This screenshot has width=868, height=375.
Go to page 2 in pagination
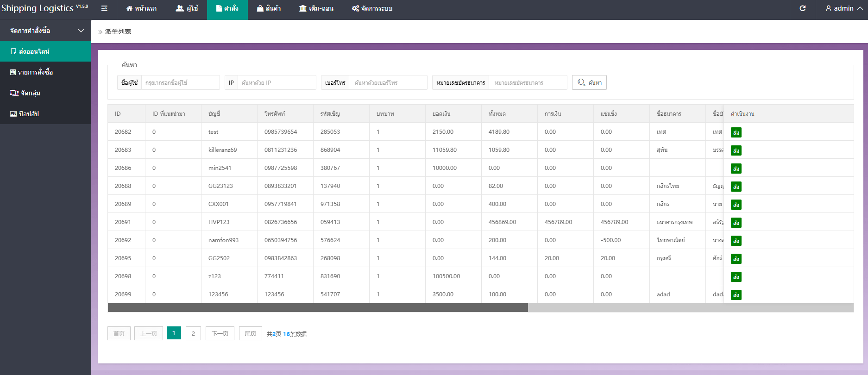[x=193, y=333]
